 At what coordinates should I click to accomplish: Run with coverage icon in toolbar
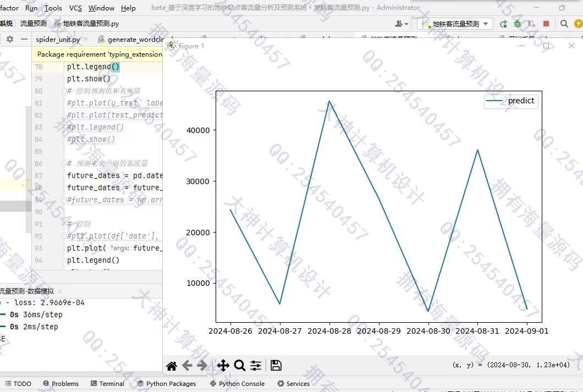click(532, 24)
